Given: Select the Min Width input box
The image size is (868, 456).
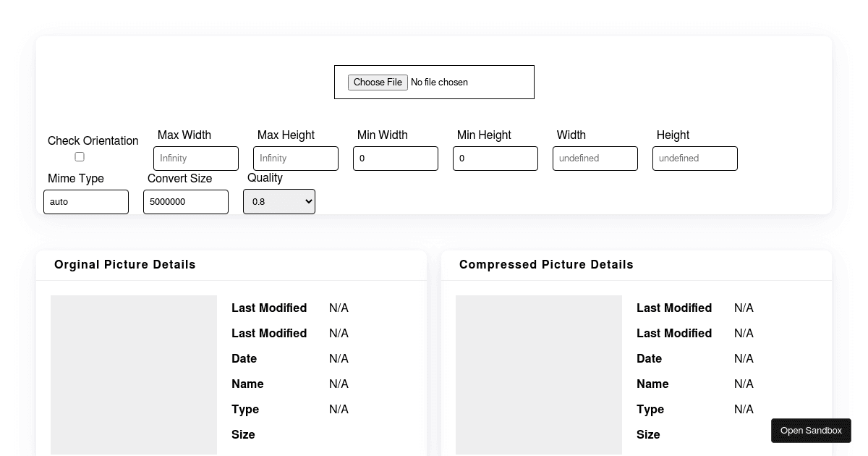Looking at the screenshot, I should tap(396, 159).
